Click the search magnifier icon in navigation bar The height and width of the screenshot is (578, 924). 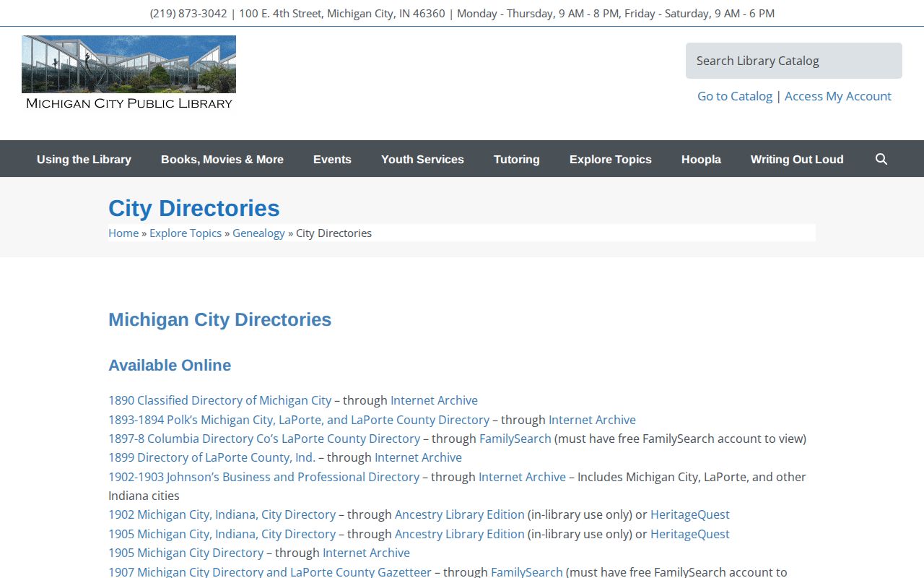881,159
